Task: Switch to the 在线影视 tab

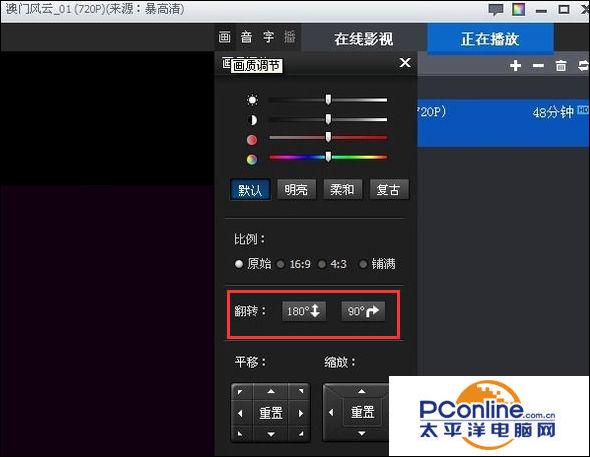Action: pyautogui.click(x=363, y=39)
